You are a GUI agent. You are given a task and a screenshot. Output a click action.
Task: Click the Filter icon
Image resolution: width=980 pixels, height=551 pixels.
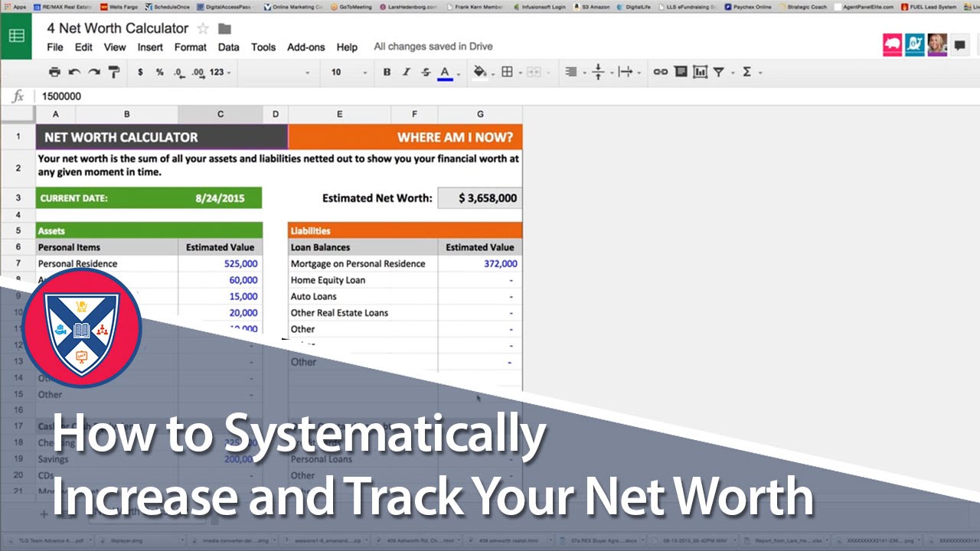[x=719, y=72]
